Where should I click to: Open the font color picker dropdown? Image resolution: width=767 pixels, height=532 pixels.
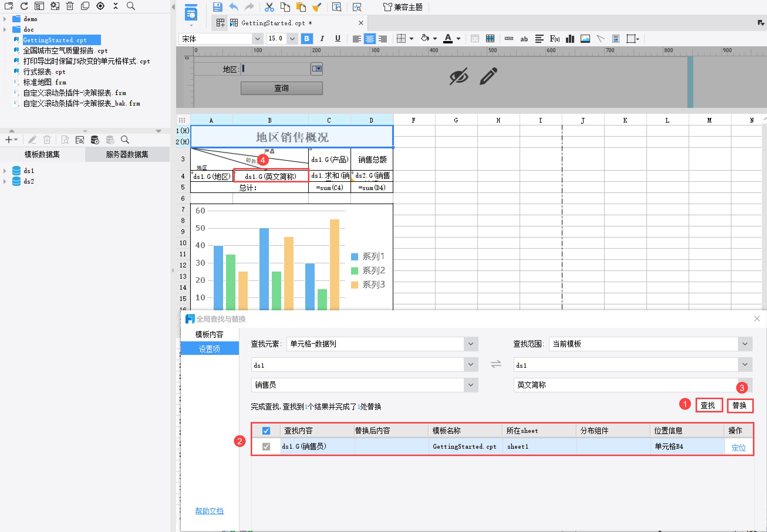tap(459, 39)
